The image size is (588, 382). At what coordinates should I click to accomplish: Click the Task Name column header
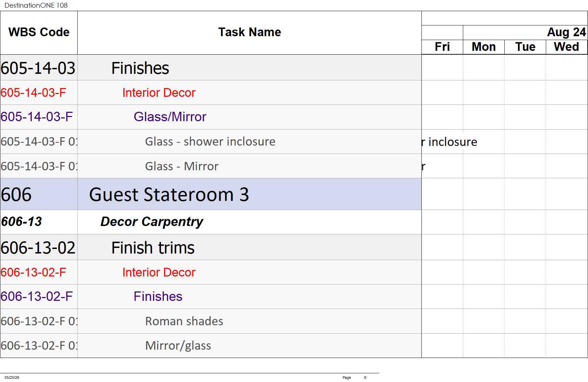249,32
